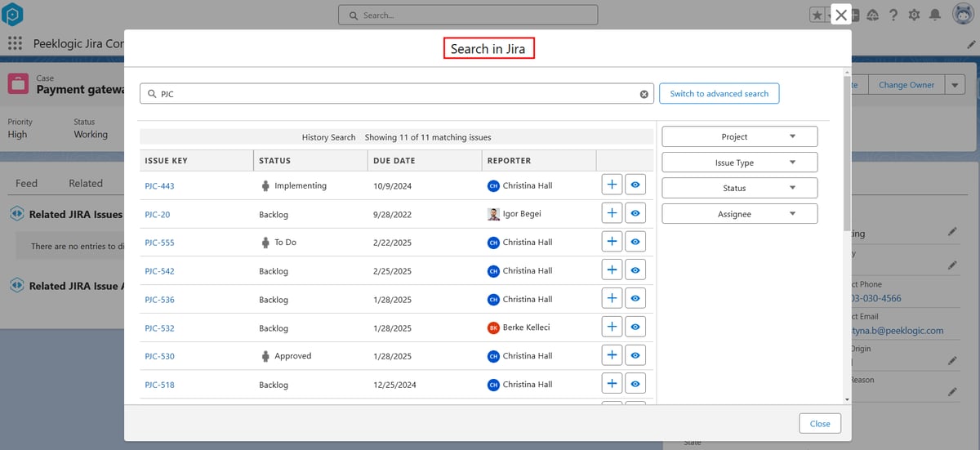The width and height of the screenshot is (980, 450).
Task: Open issue link PJC-536
Action: coord(159,300)
